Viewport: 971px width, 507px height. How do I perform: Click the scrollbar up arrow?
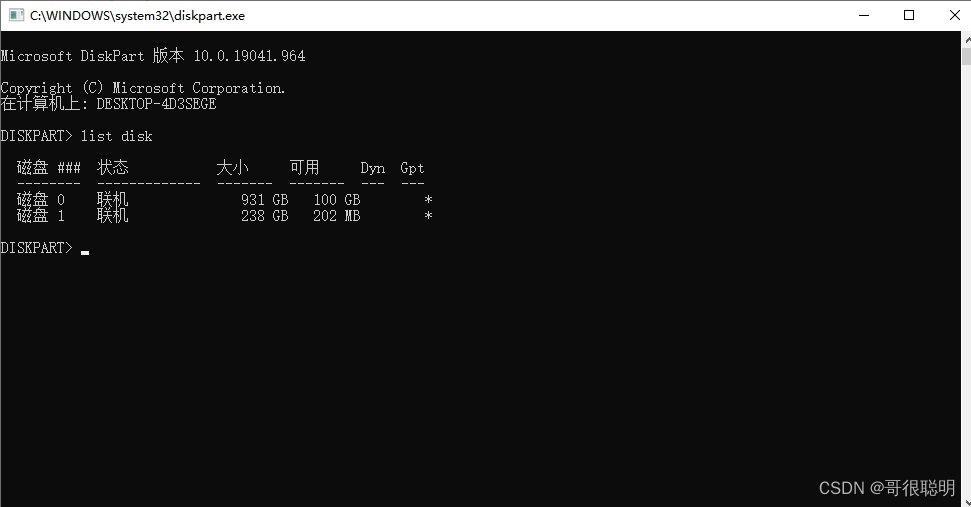(x=967, y=39)
